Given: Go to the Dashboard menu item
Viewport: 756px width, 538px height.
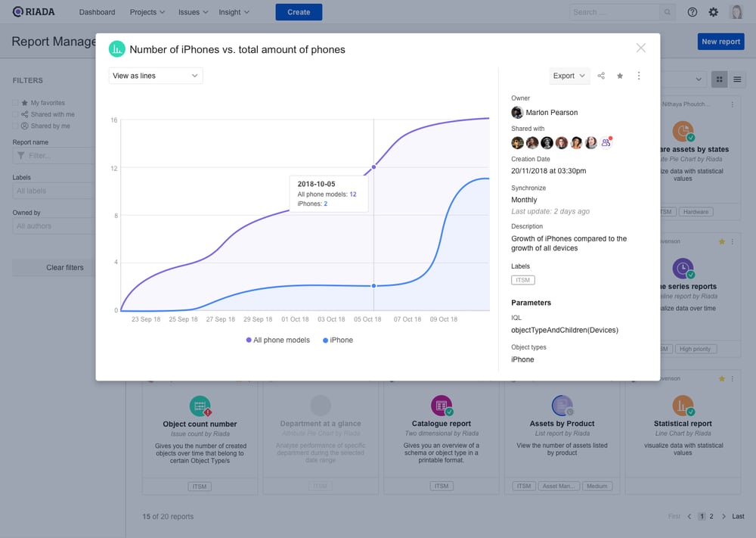Looking at the screenshot, I should [98, 12].
